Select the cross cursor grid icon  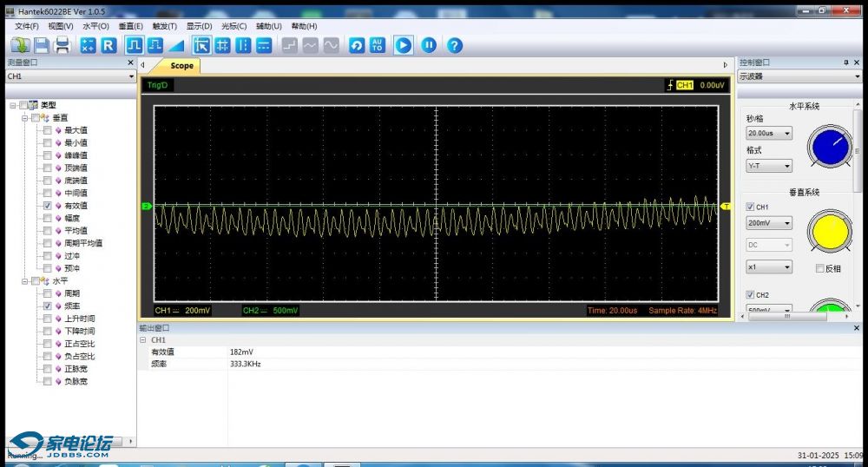[222, 45]
